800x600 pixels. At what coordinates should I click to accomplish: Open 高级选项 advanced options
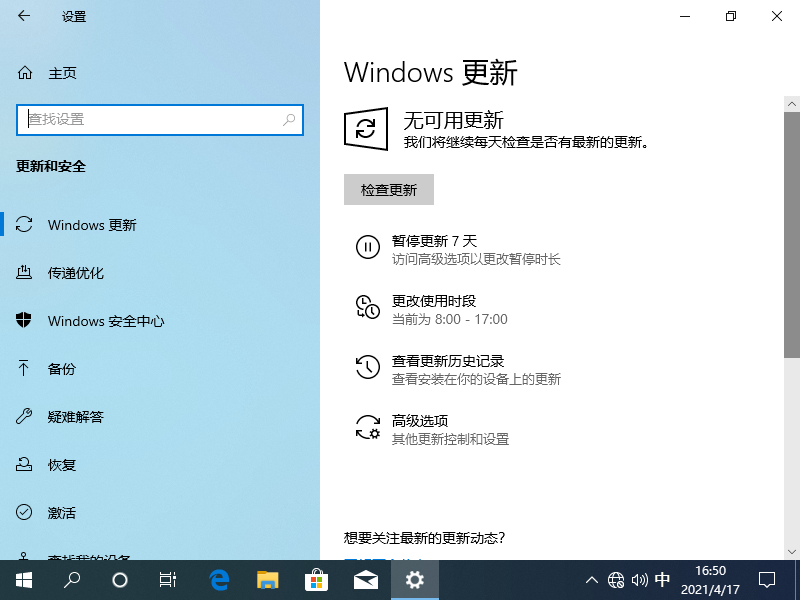(420, 421)
